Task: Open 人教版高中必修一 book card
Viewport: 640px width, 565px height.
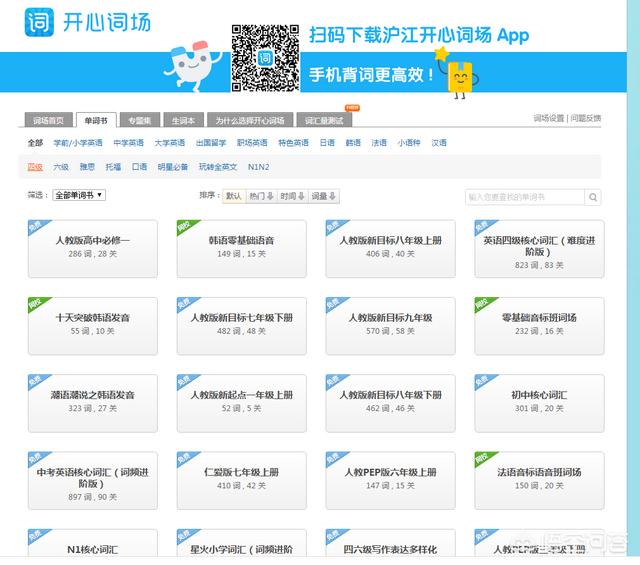Action: point(93,249)
